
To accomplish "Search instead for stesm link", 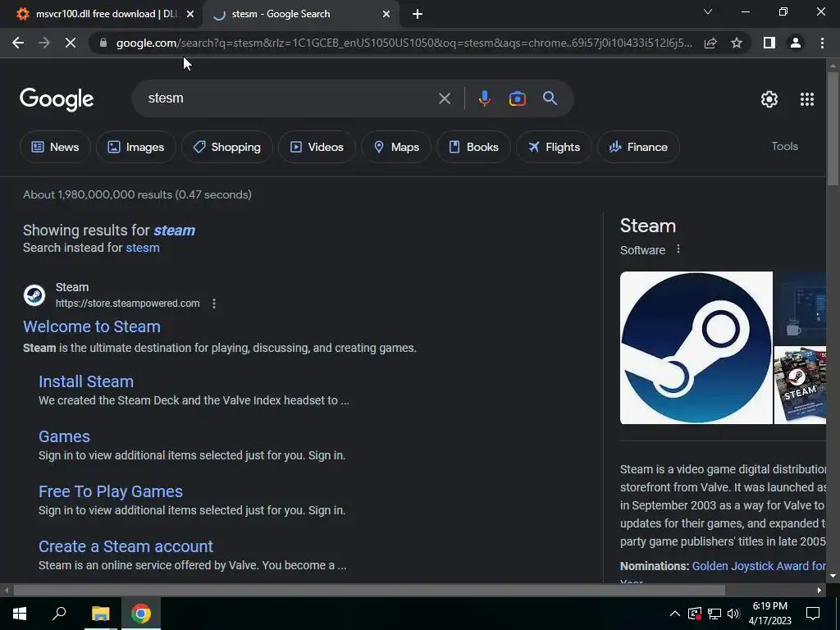I will pos(143,248).
